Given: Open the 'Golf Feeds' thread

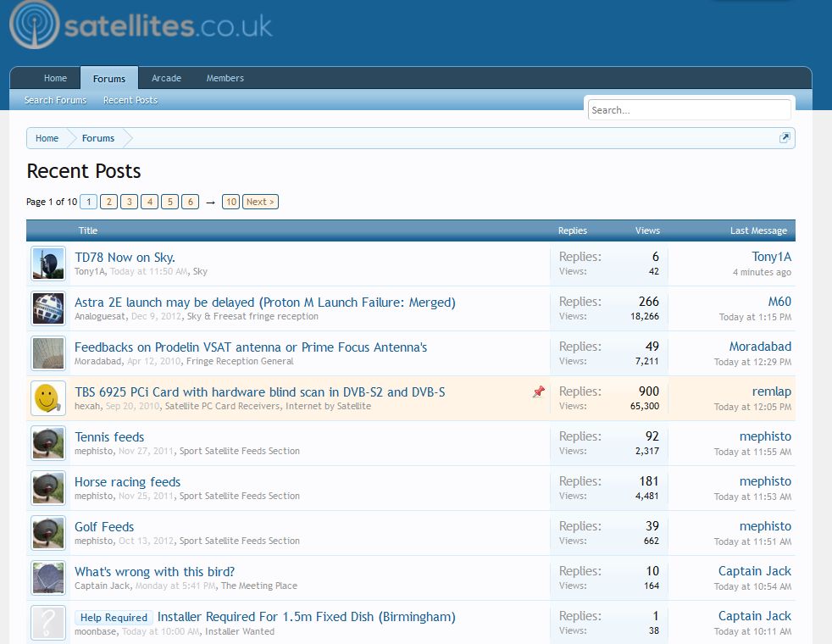Looking at the screenshot, I should [104, 527].
